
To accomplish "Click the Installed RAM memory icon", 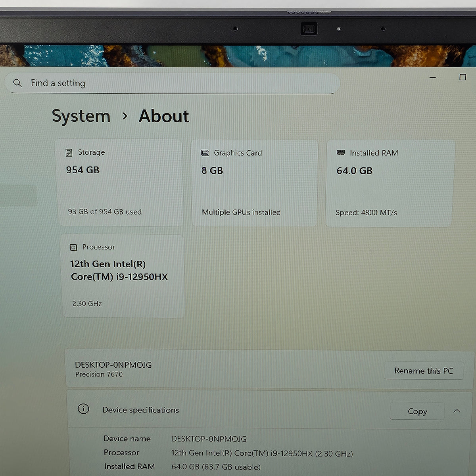I will [341, 153].
